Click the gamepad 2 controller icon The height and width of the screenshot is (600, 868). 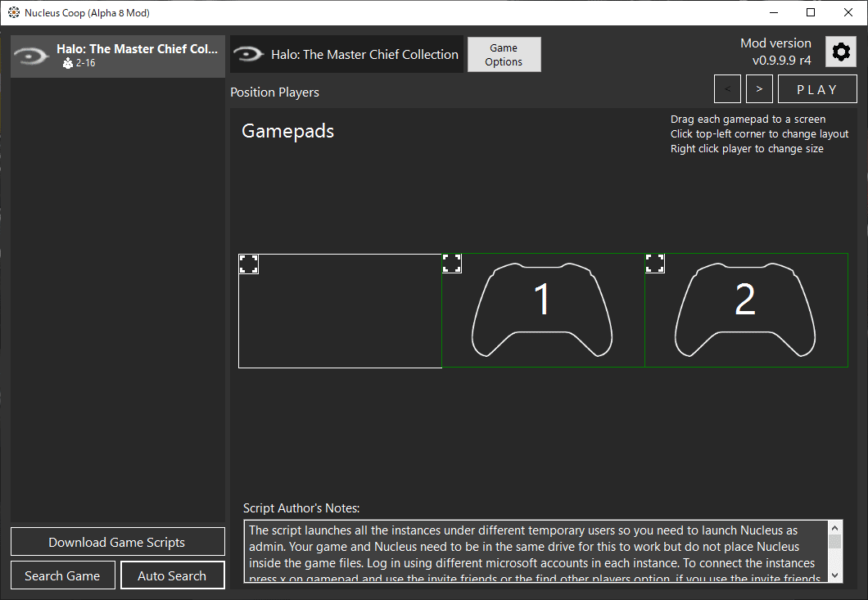[744, 310]
